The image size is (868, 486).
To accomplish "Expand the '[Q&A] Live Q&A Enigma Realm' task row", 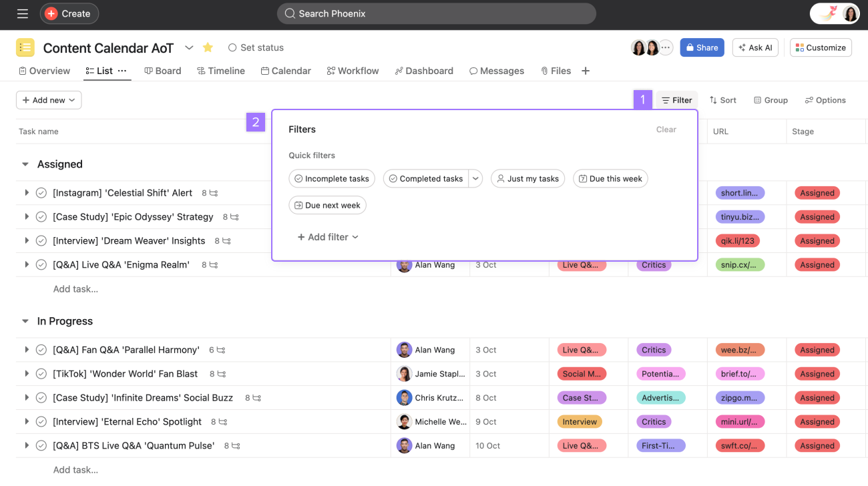I will point(26,264).
